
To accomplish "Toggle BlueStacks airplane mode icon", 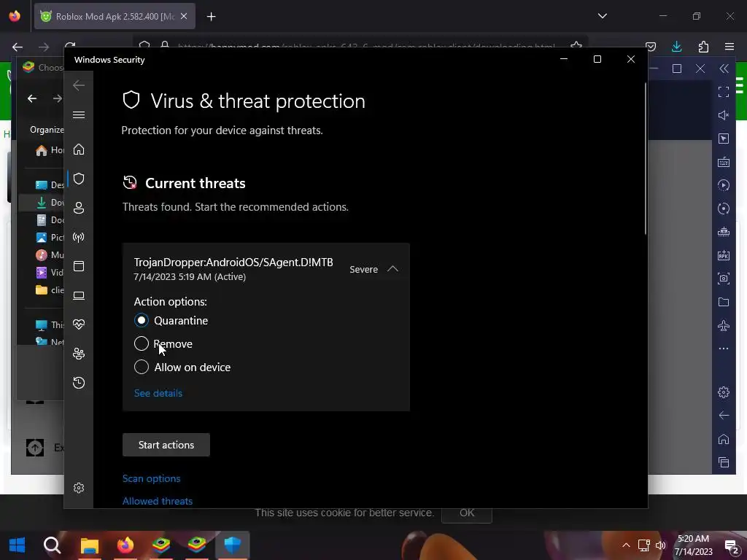I will click(723, 325).
